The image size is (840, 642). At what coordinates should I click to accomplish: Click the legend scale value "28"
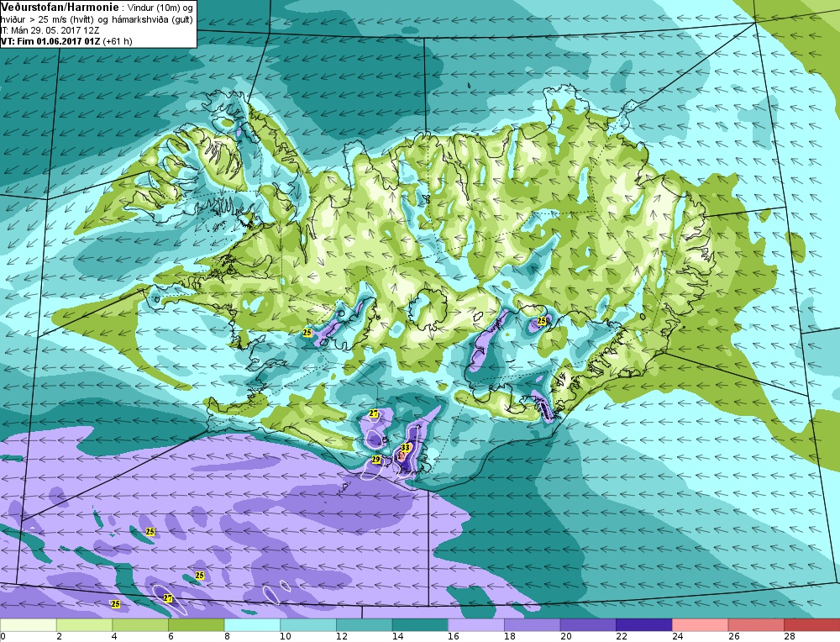[x=789, y=637]
